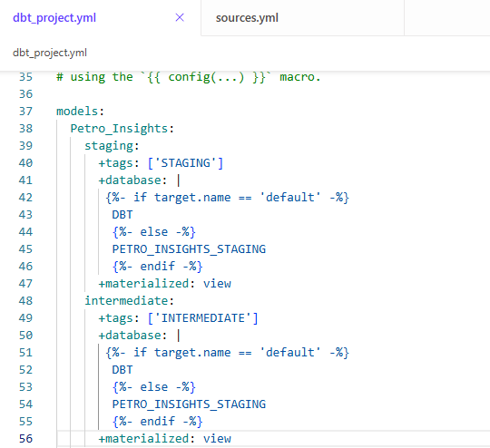
Task: Click the config macro comment on line 35
Action: point(189,77)
